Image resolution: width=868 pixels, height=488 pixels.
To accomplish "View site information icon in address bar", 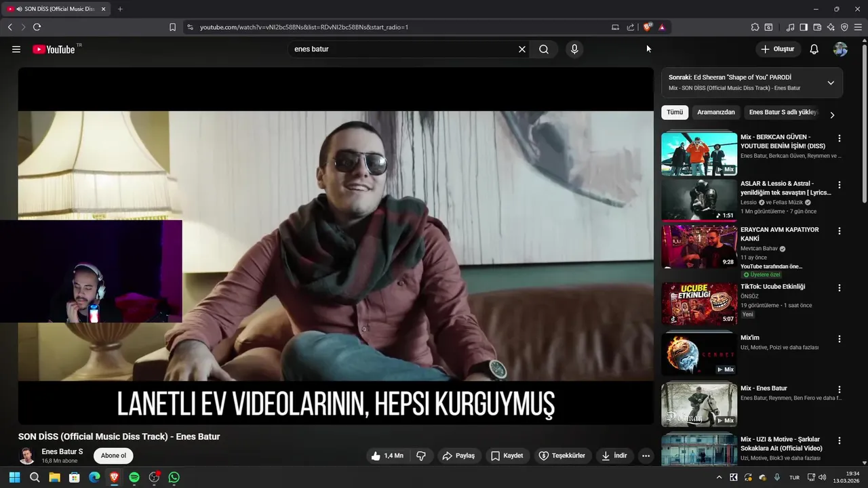I will (x=190, y=27).
